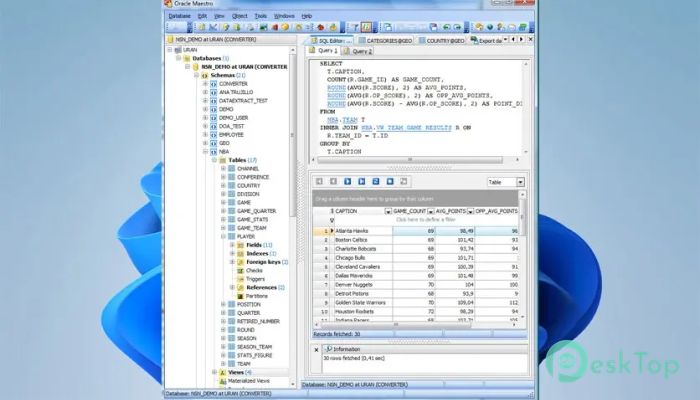Click the row filter icon below CAPTION
The width and height of the screenshot is (700, 400).
332,220
